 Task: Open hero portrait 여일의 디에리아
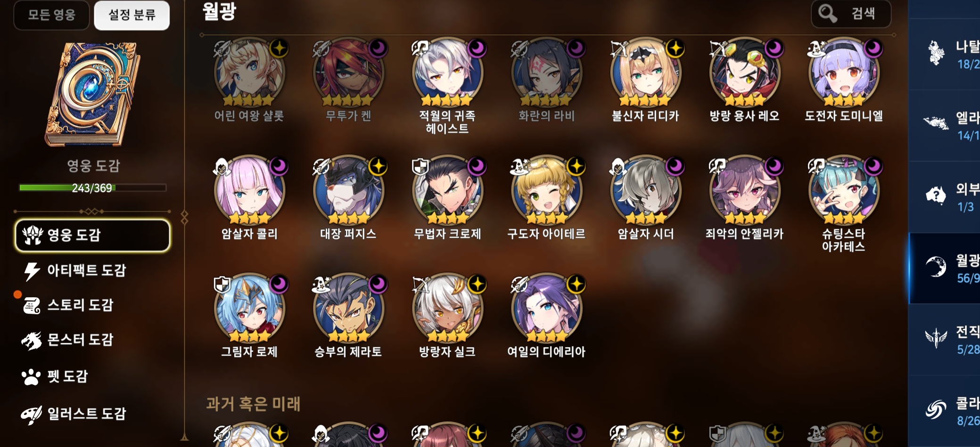(546, 309)
